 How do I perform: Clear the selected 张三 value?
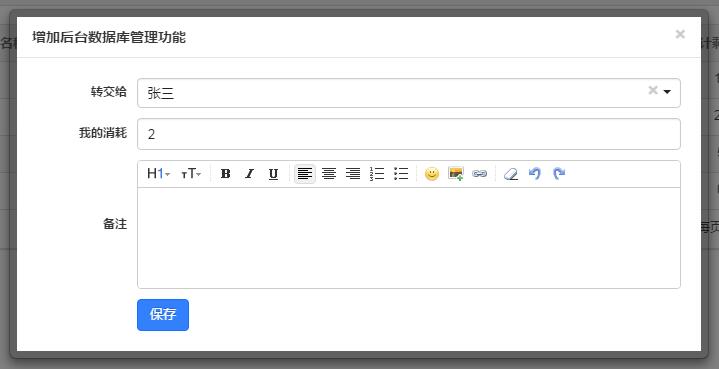[x=653, y=90]
